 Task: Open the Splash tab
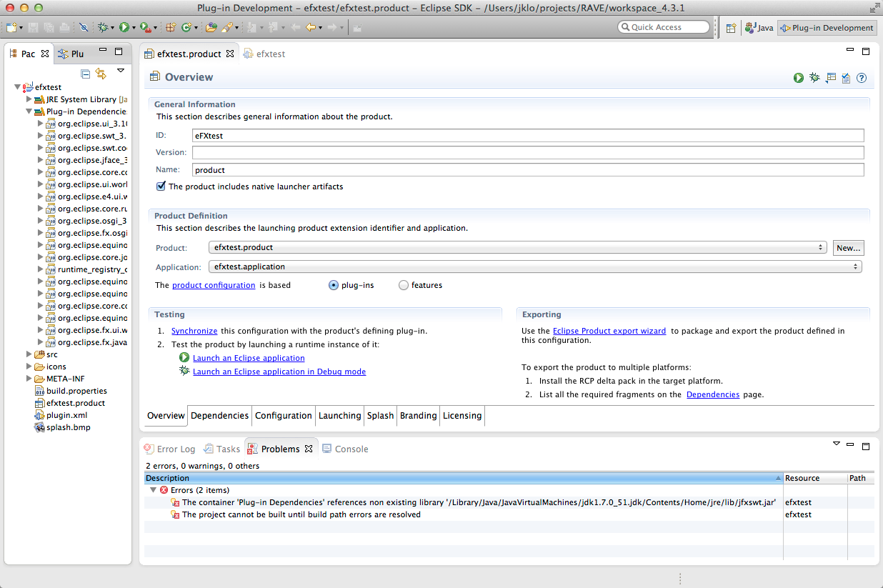pyautogui.click(x=380, y=416)
